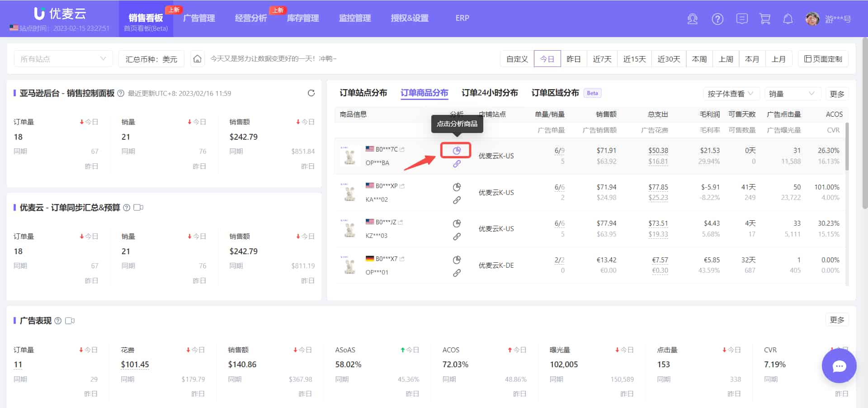Image resolution: width=868 pixels, height=408 pixels.
Task: Select the 今日 date range
Action: [x=547, y=59]
